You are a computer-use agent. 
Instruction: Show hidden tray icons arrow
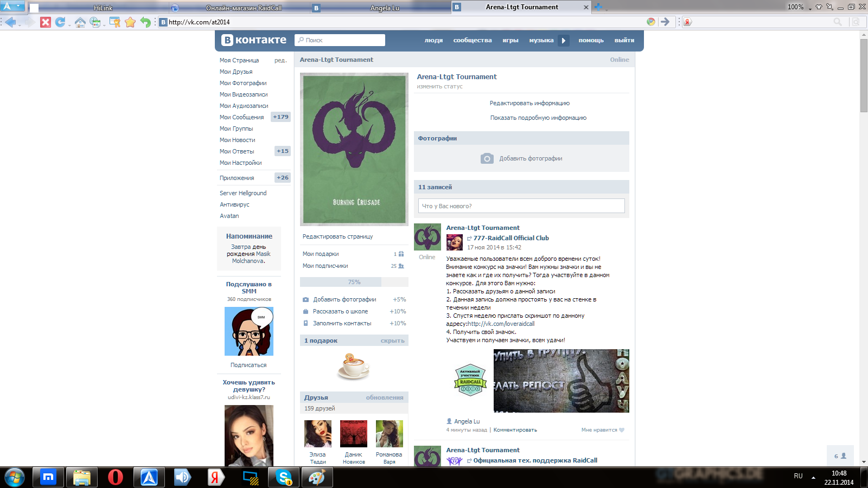pos(813,478)
